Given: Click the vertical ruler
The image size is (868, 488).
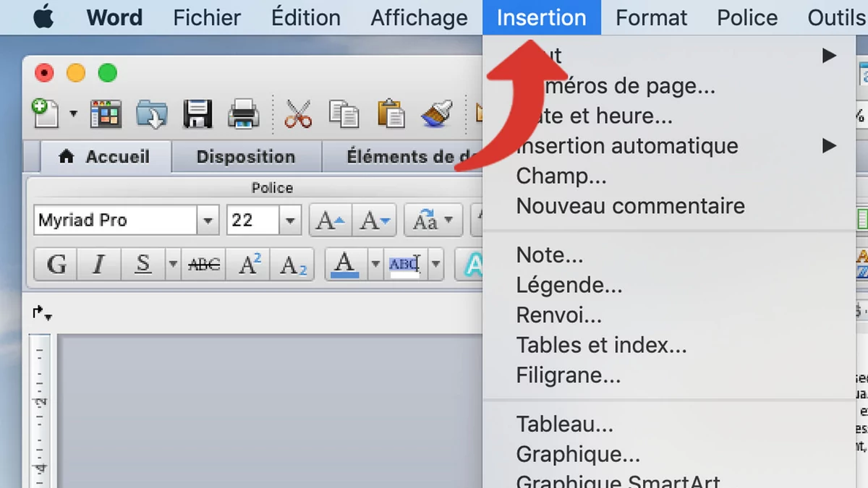Looking at the screenshot, I should [40, 411].
